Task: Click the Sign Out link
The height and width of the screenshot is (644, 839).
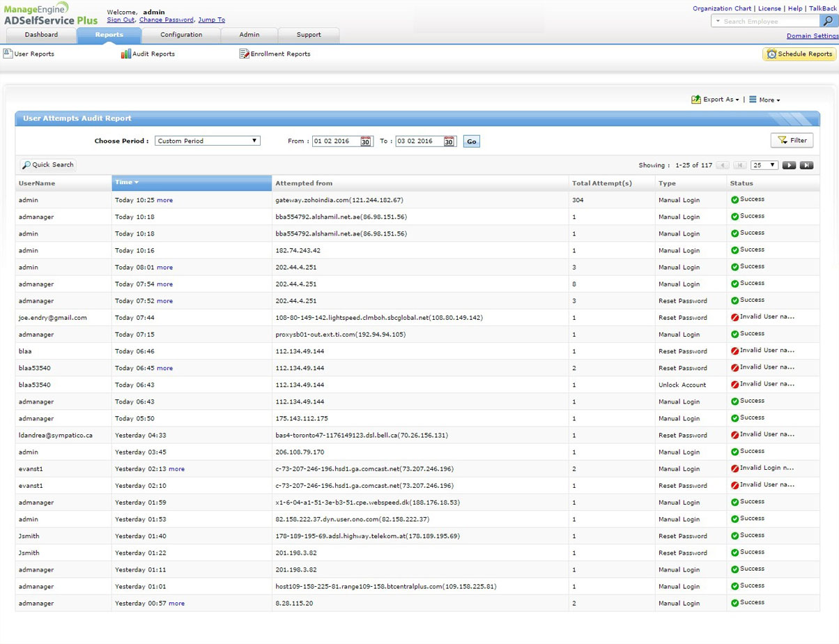Action: (x=121, y=20)
